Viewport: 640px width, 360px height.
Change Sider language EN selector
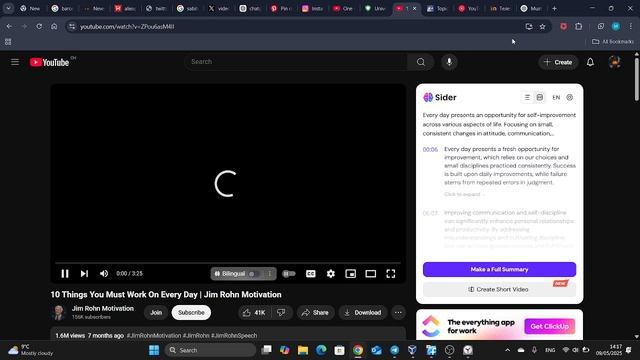click(x=556, y=98)
